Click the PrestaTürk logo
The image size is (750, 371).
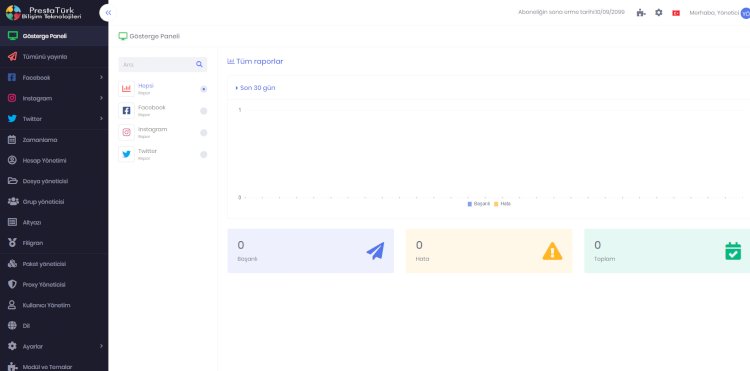(x=44, y=12)
